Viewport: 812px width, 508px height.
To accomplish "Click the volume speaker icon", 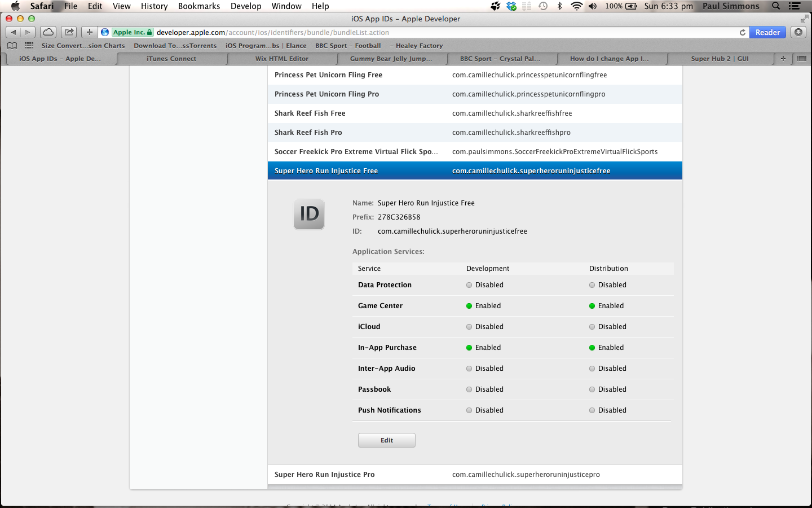I will (593, 6).
